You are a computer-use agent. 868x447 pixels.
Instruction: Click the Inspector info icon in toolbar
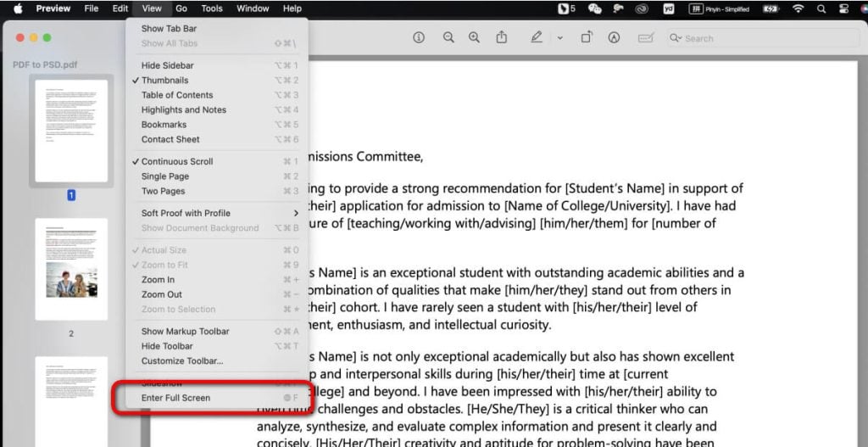click(x=419, y=38)
